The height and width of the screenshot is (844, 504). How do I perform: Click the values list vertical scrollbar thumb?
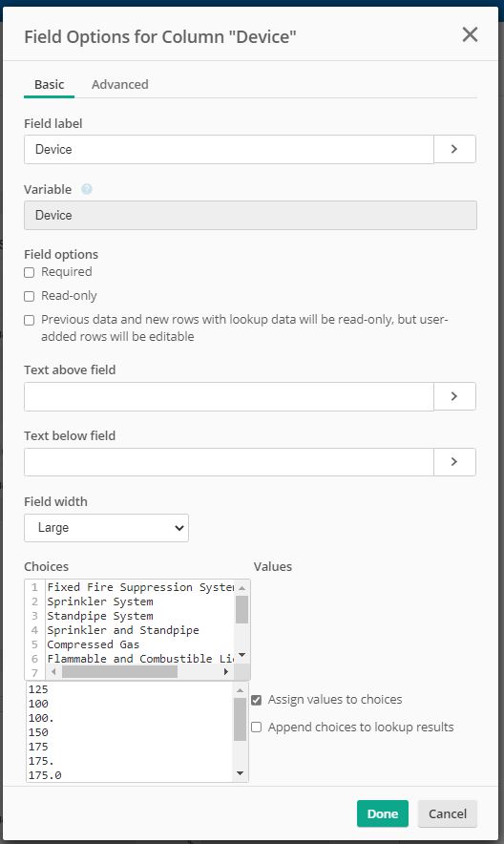point(240,720)
